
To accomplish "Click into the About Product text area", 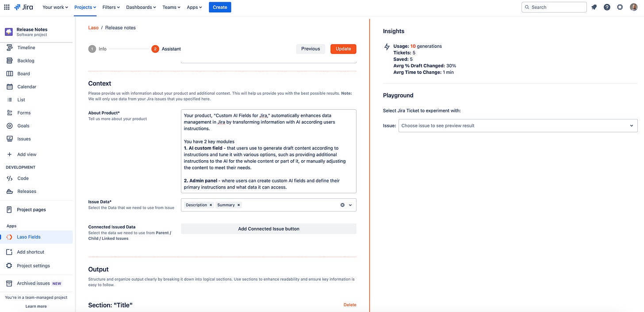I will pyautogui.click(x=268, y=151).
